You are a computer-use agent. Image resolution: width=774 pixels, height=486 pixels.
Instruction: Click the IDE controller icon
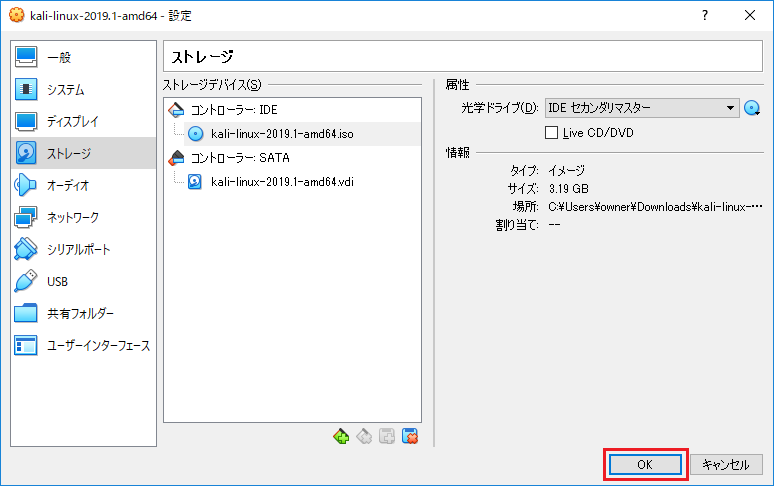(x=176, y=110)
